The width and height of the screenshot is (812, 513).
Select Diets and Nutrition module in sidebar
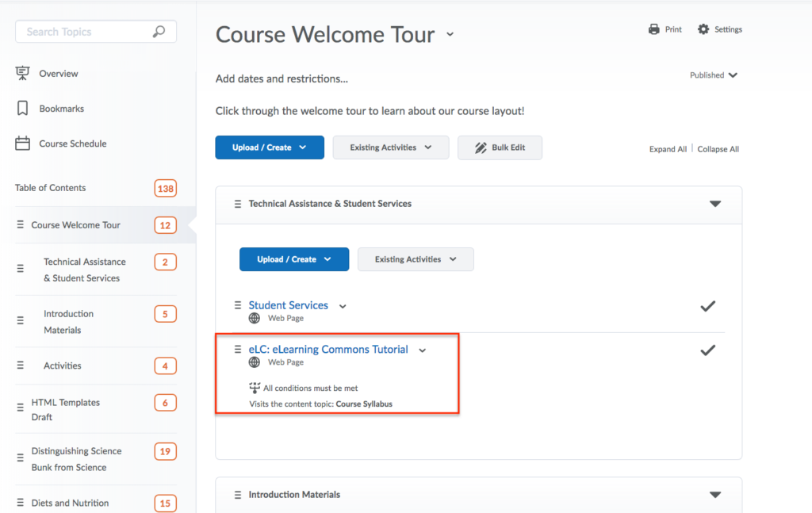tap(70, 503)
